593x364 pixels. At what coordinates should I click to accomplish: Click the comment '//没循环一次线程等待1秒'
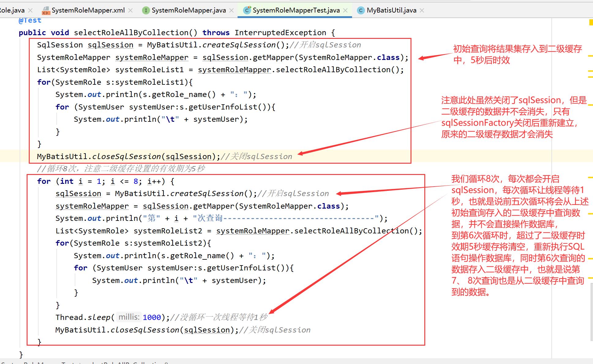click(x=219, y=318)
